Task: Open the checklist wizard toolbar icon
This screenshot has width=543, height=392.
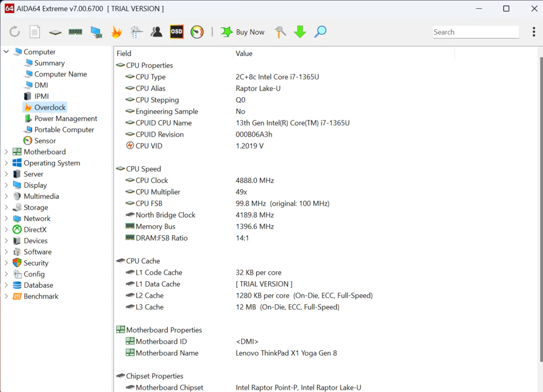Action: pyautogui.click(x=136, y=32)
